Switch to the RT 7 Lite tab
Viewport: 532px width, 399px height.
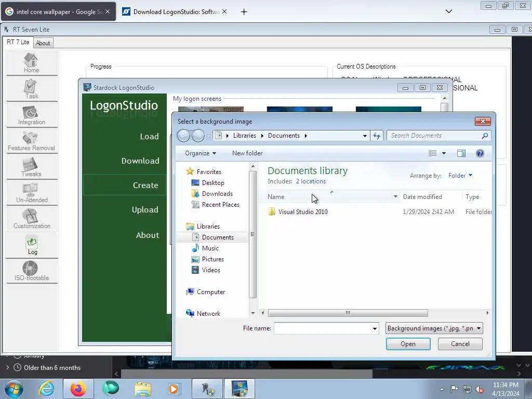[x=18, y=42]
